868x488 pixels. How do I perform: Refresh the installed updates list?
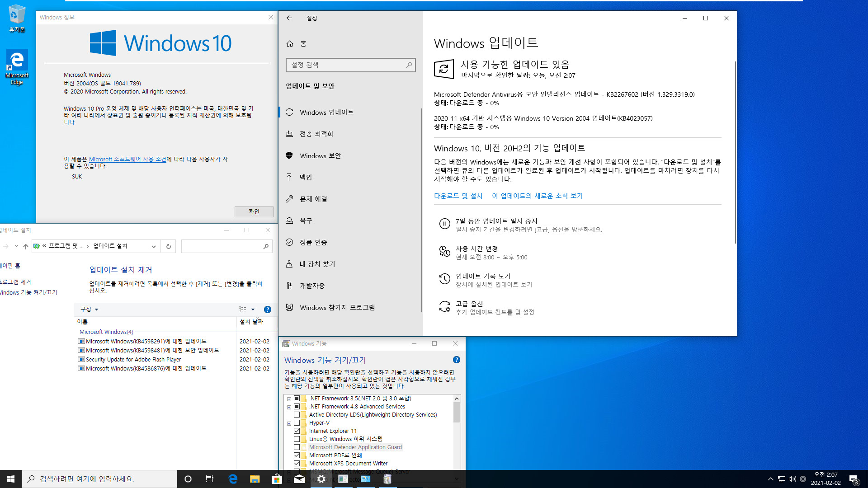[x=168, y=246]
